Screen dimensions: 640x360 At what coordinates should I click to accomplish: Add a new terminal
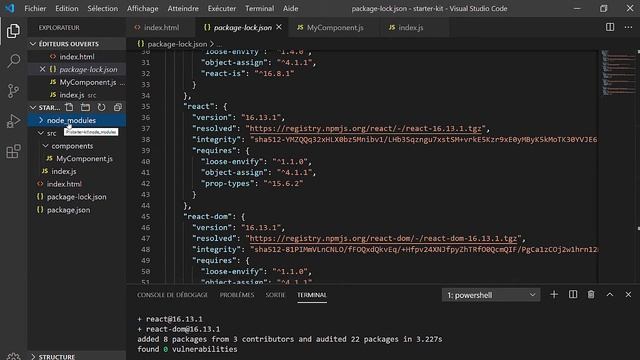coord(554,295)
